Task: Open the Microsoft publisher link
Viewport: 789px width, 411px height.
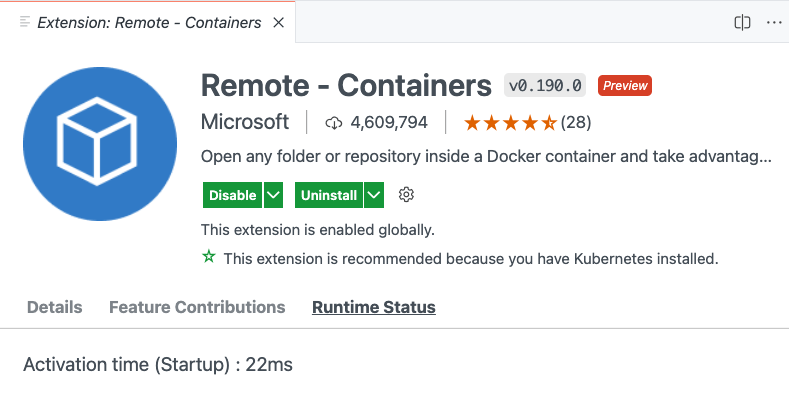Action: tap(245, 123)
